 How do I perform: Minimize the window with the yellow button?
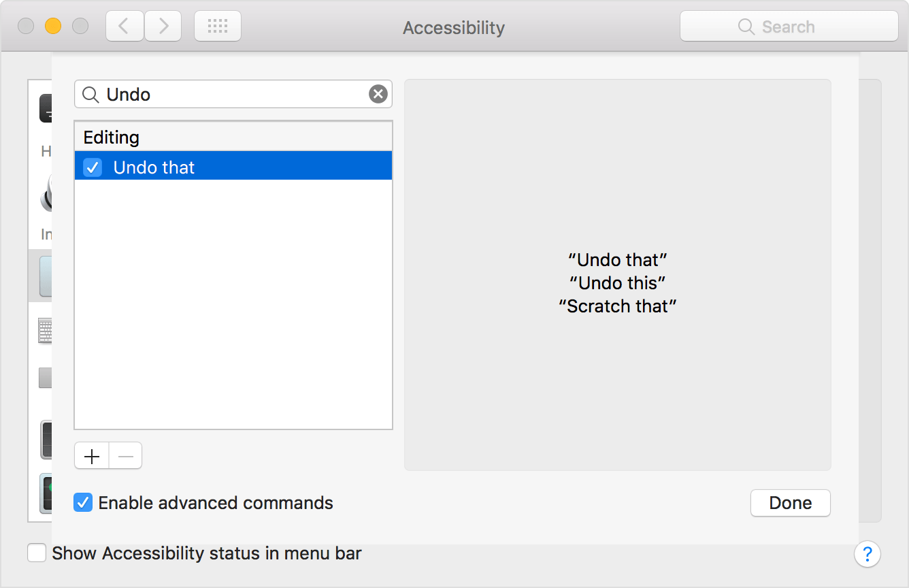point(53,27)
